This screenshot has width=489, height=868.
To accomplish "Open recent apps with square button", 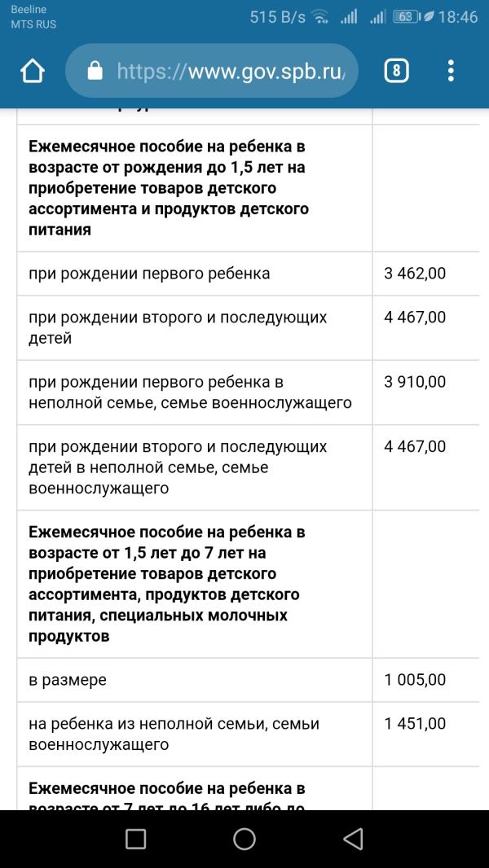I will [135, 839].
